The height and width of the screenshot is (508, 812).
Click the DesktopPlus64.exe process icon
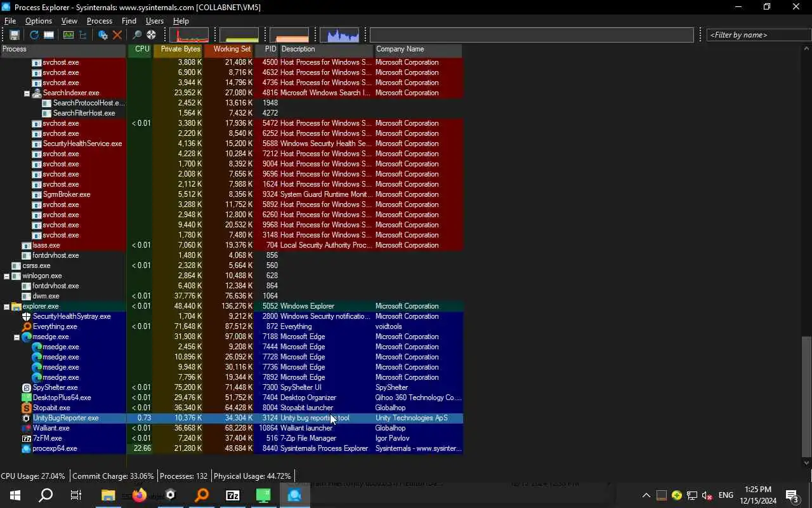pyautogui.click(x=27, y=398)
